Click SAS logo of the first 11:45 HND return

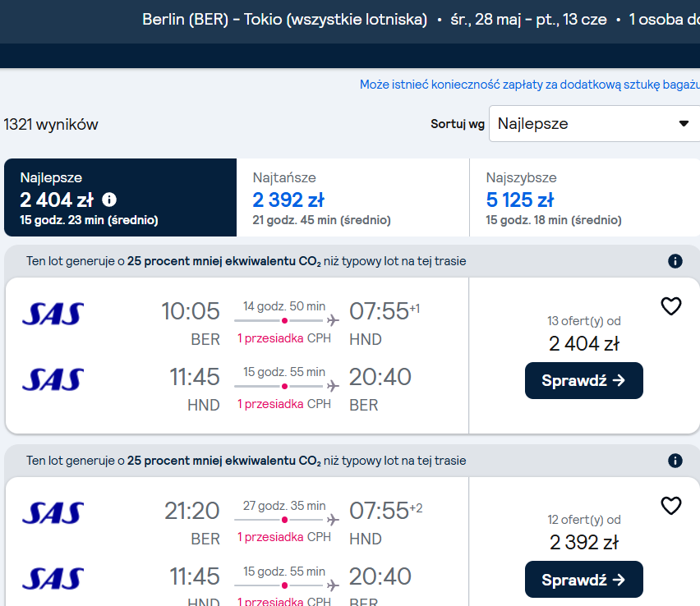coord(53,379)
